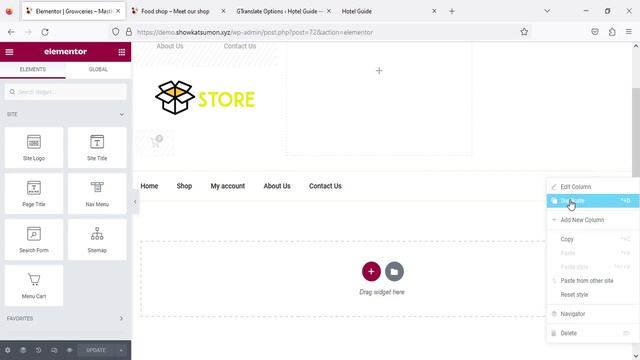Image resolution: width=640 pixels, height=360 pixels.
Task: Click the Preview changes eye icon
Action: (69, 350)
